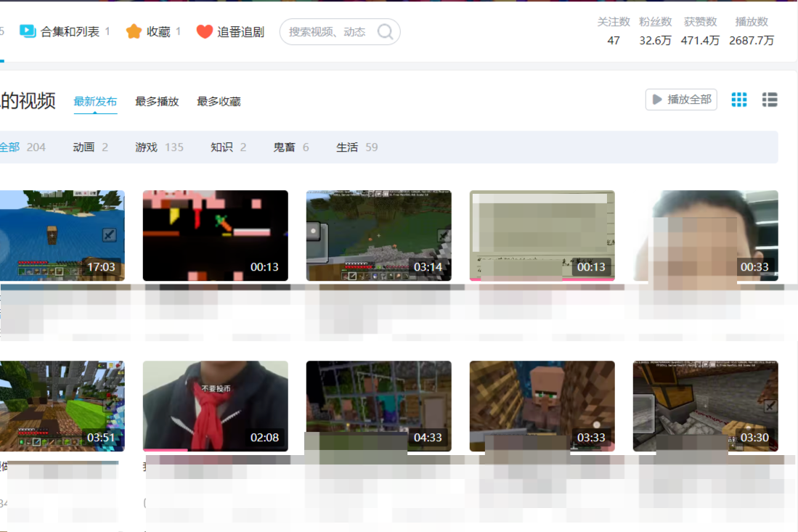The image size is (798, 532).
Task: Filter videos by 生活 category
Action: click(x=347, y=147)
